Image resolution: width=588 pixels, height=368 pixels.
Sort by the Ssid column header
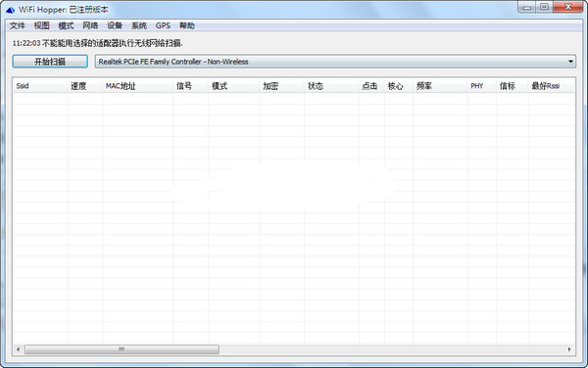pyautogui.click(x=40, y=86)
